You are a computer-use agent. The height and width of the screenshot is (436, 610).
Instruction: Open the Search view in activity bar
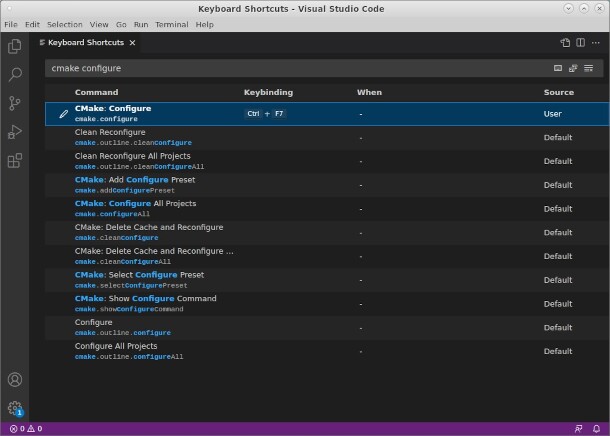click(x=15, y=74)
